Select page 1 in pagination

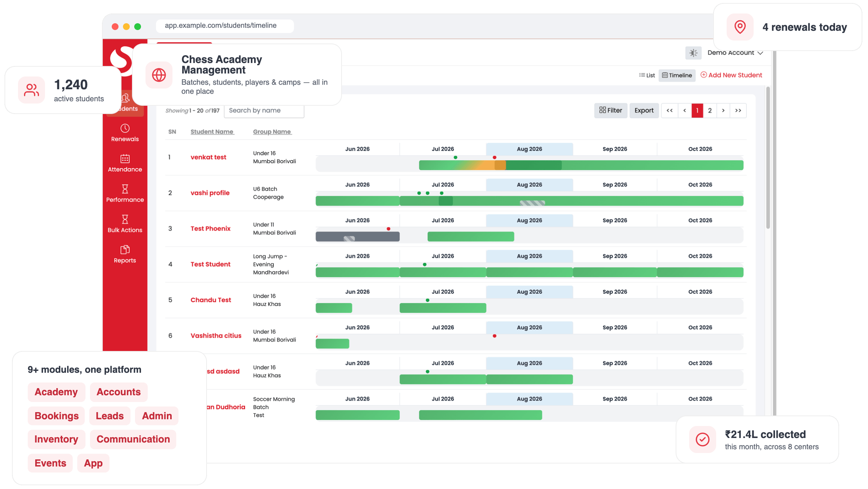[x=697, y=111]
